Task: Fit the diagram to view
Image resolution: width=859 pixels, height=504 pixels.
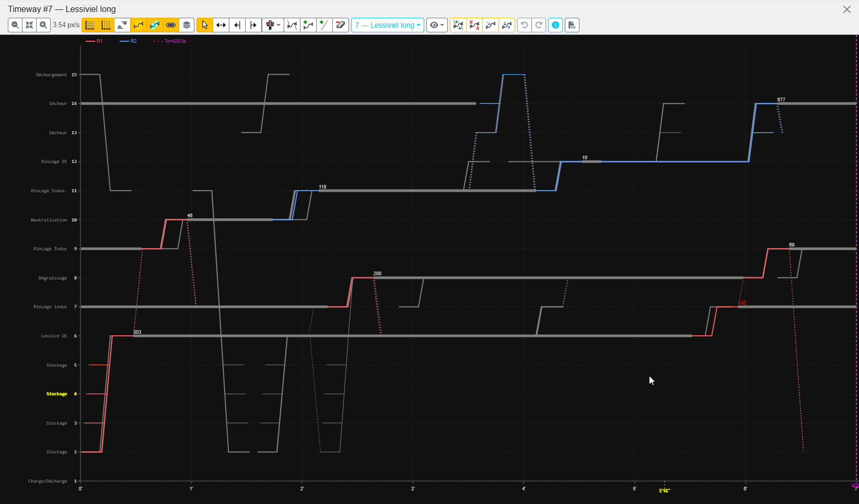Action: point(29,25)
